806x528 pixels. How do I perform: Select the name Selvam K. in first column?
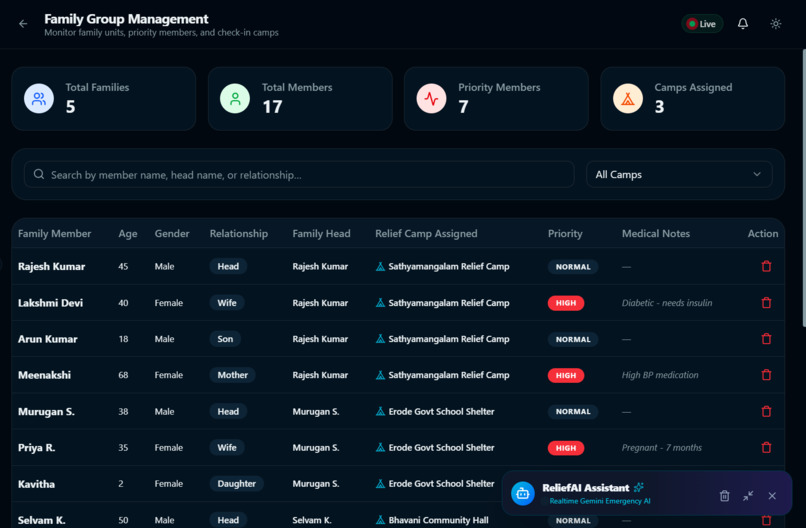pos(42,520)
